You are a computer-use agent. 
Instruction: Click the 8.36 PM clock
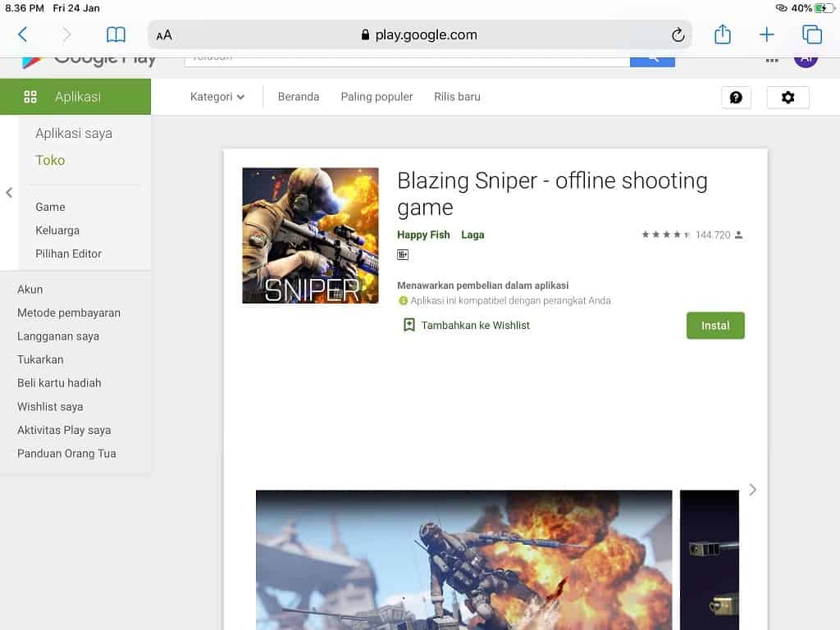25,8
